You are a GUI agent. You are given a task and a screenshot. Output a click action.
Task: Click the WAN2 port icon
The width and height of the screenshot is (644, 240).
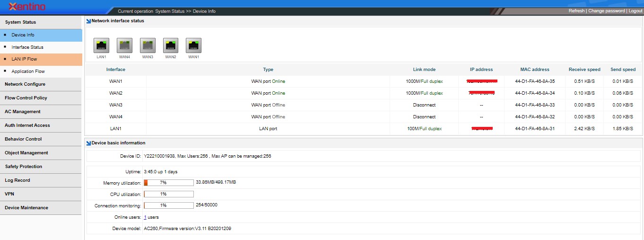point(171,45)
